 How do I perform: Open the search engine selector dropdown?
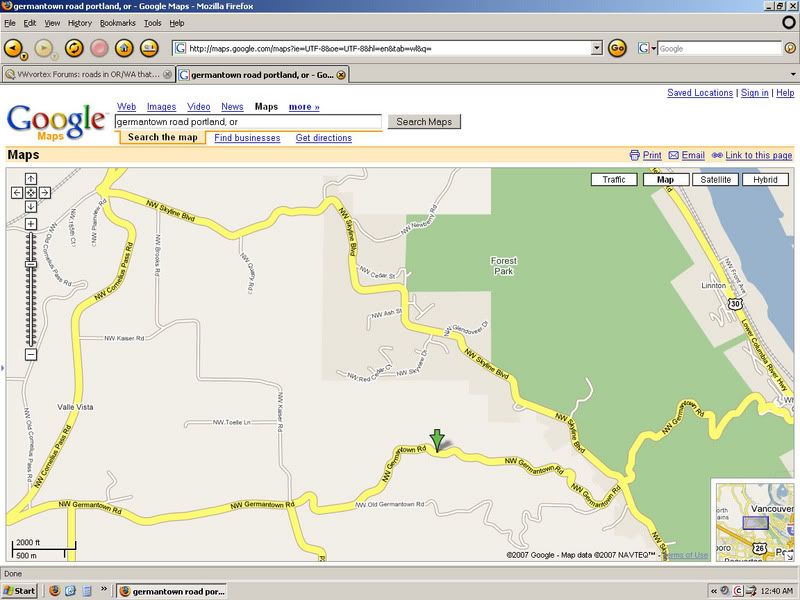(x=644, y=47)
